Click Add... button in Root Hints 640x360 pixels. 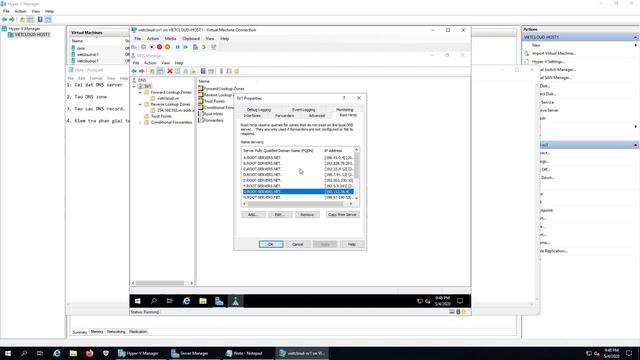click(253, 215)
